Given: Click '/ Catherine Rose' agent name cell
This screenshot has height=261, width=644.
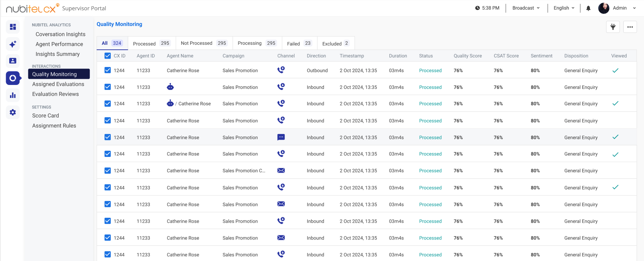Looking at the screenshot, I should (193, 104).
